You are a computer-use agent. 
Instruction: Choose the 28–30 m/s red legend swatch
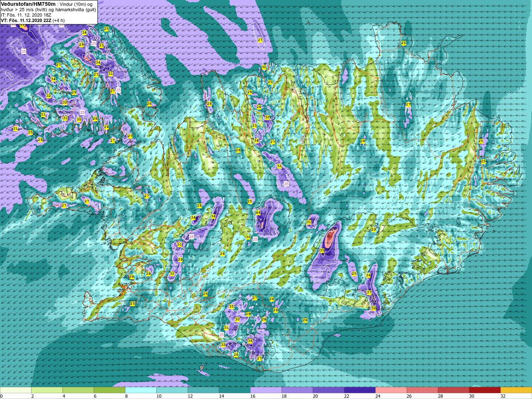point(453,390)
